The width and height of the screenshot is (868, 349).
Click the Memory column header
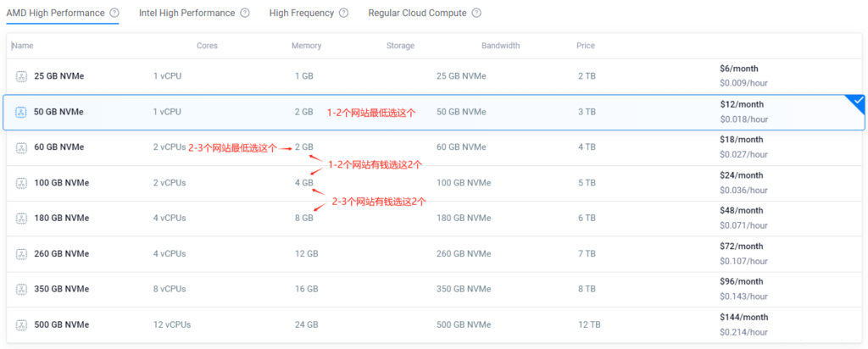coord(306,46)
